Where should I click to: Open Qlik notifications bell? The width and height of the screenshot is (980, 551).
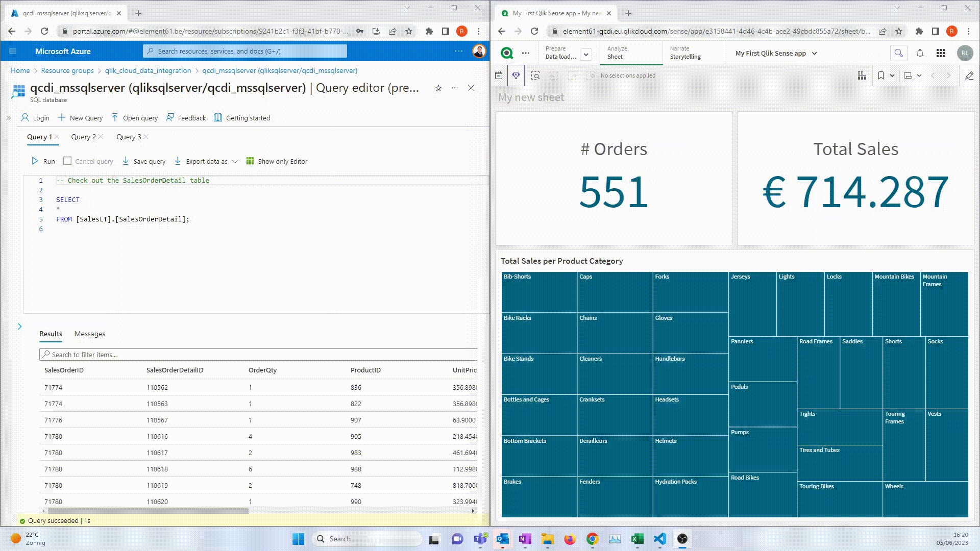pos(920,53)
